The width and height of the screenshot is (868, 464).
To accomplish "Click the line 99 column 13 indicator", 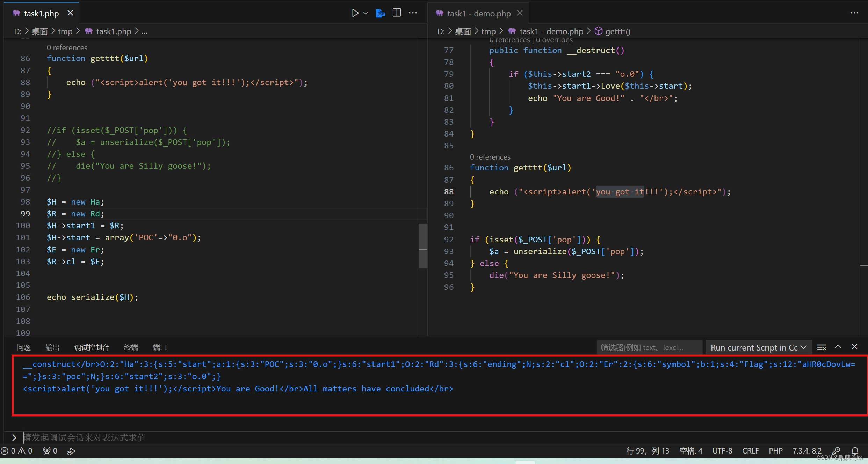I will 647,451.
